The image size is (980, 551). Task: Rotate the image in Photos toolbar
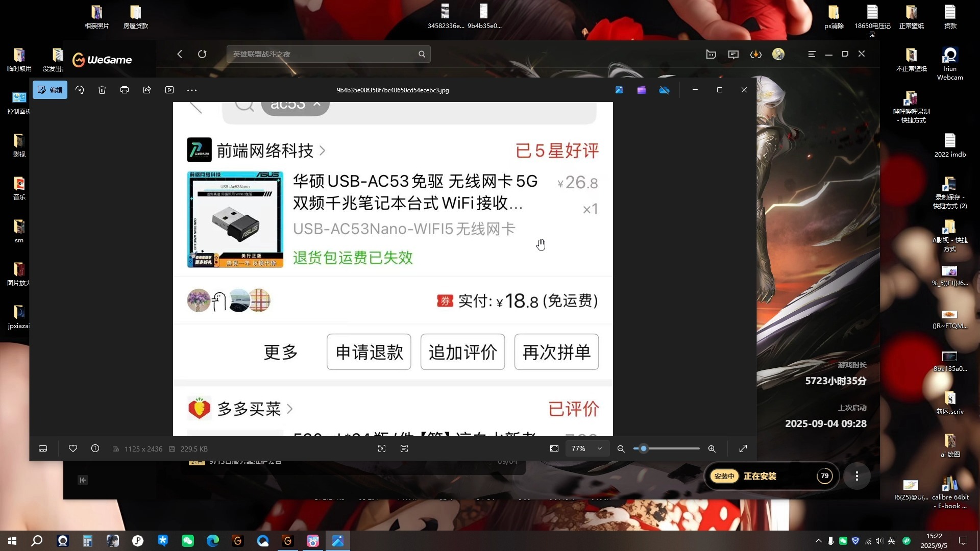coord(80,90)
